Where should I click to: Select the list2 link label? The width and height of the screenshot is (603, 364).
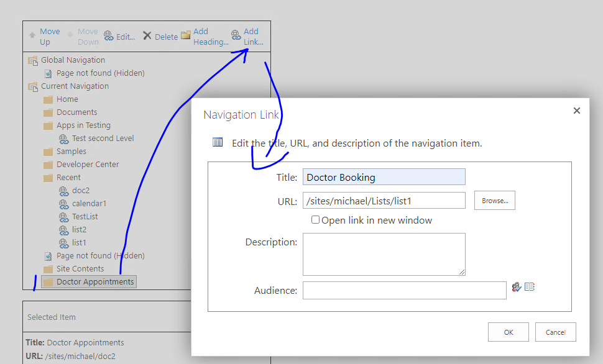click(x=79, y=230)
